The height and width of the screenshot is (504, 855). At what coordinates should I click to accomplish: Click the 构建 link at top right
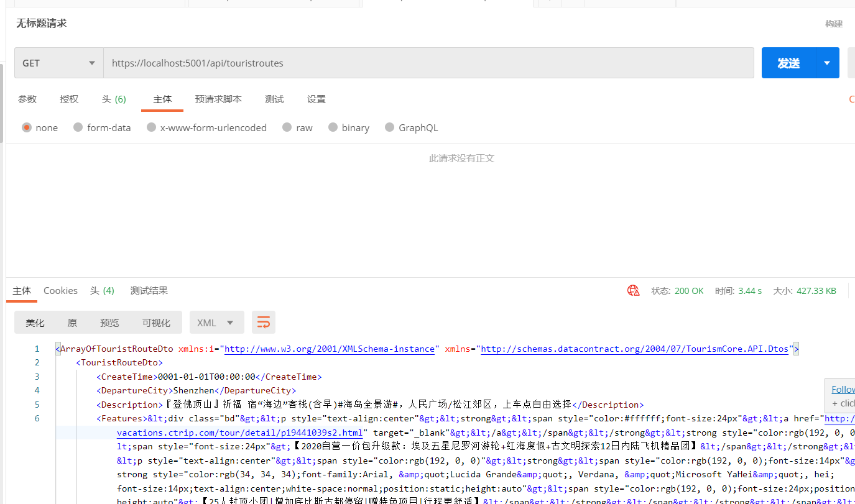[x=834, y=24]
